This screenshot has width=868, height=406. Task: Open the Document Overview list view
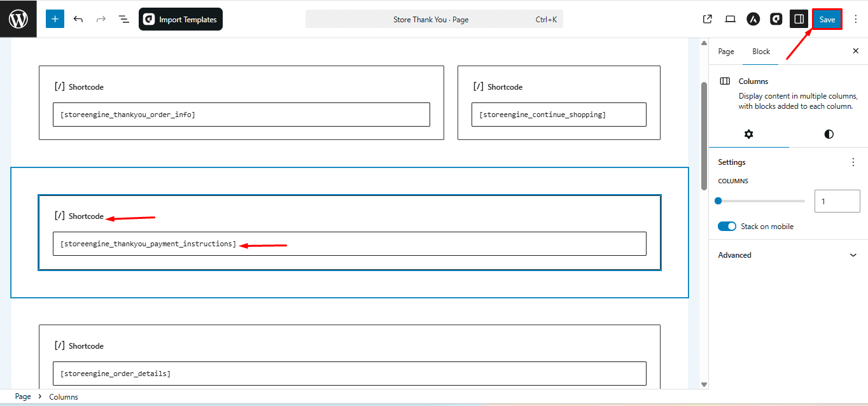tap(123, 18)
